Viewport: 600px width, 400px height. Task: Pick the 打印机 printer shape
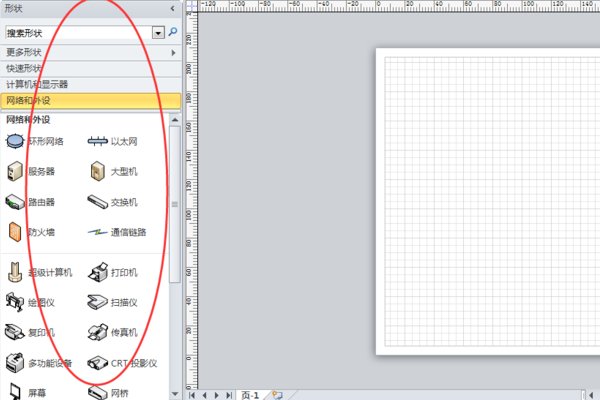point(112,272)
